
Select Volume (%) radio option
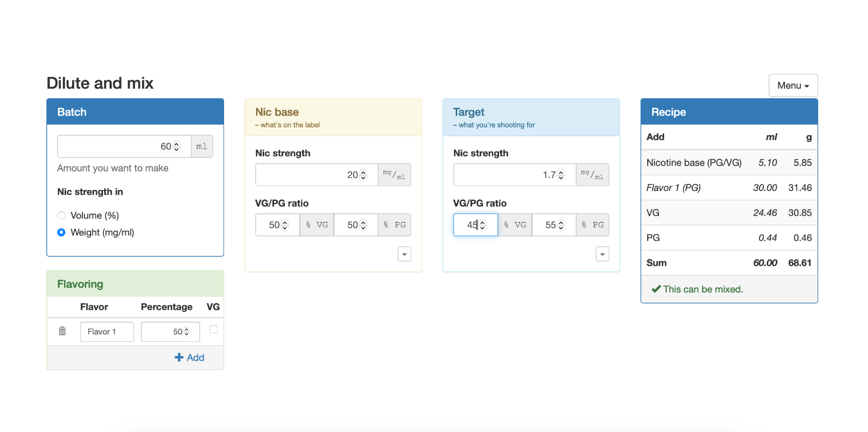61,215
